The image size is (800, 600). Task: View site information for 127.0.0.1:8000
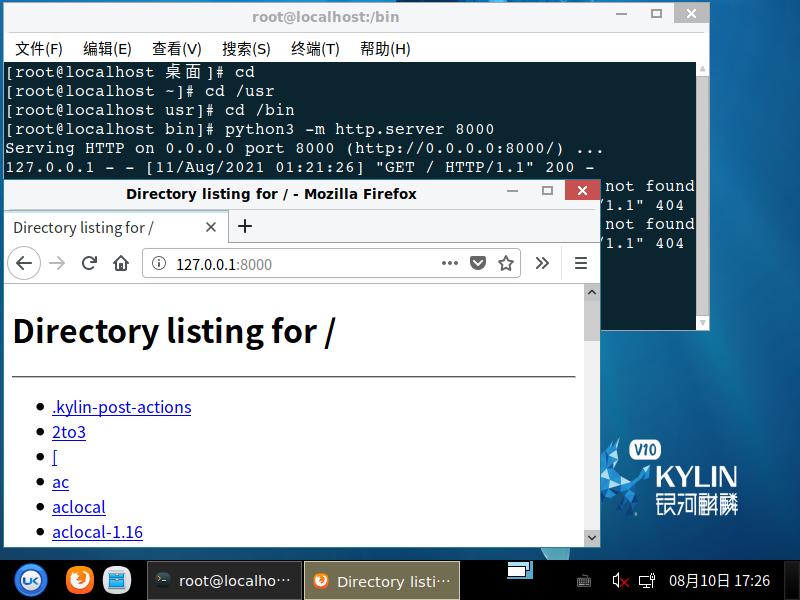[161, 263]
